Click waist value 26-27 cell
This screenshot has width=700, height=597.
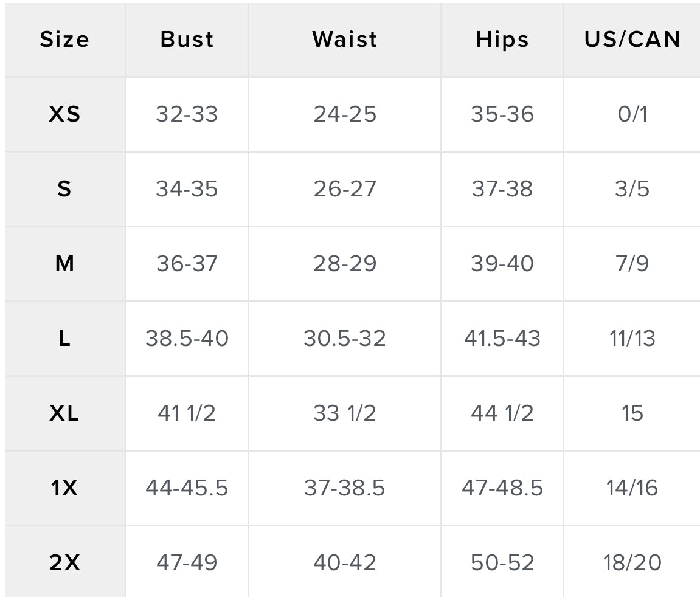[x=345, y=189]
